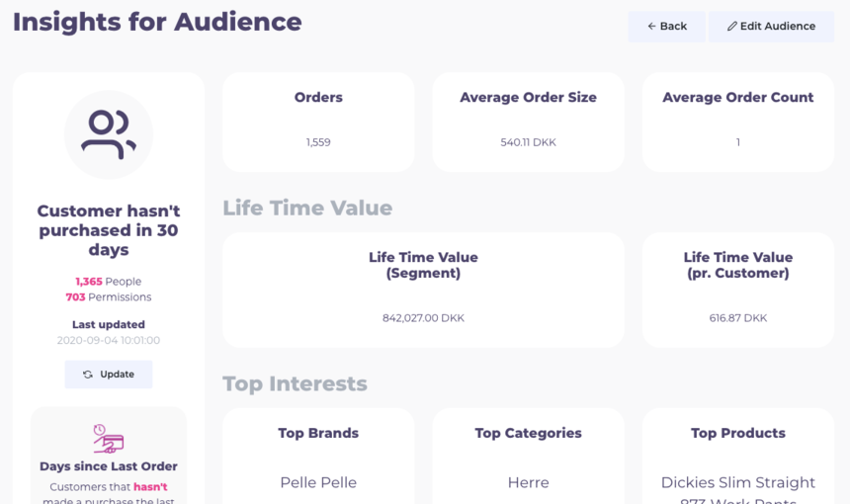850x504 pixels.
Task: Open the Top Brands card heading
Action: coord(318,433)
